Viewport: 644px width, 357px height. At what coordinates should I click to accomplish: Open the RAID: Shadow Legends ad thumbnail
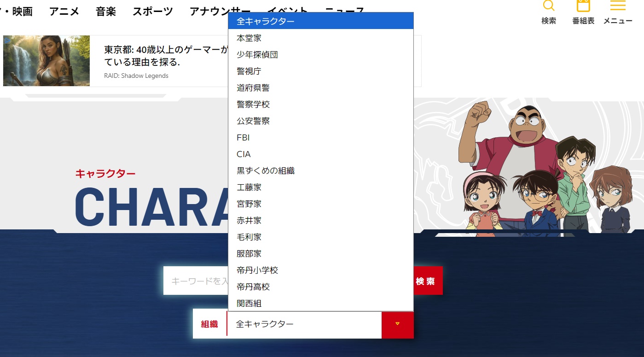tap(46, 61)
